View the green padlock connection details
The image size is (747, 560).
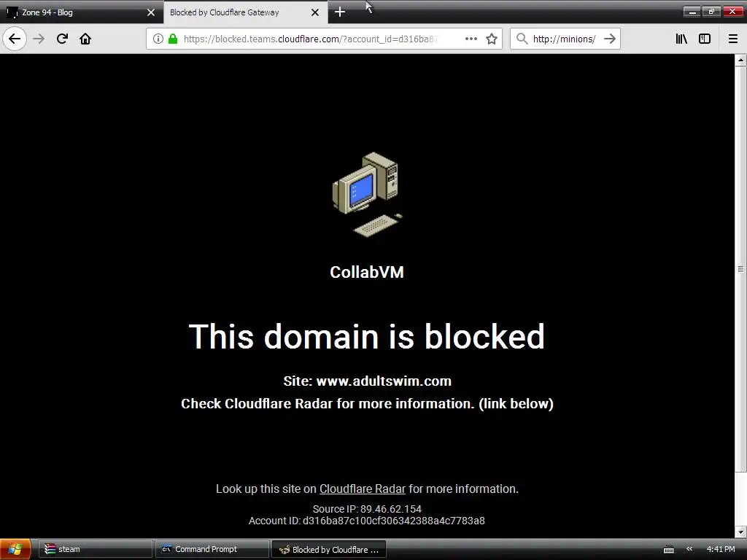pos(173,39)
